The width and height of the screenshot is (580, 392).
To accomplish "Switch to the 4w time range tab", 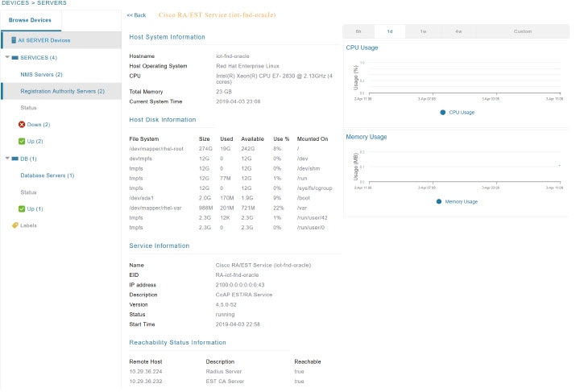I will point(458,31).
